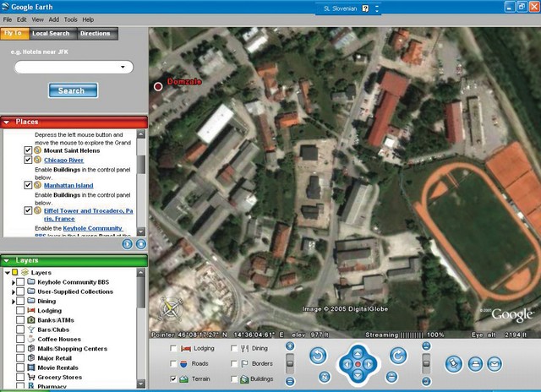Tilt down button below tilt slider
541x392 pixels.
[x=426, y=381]
